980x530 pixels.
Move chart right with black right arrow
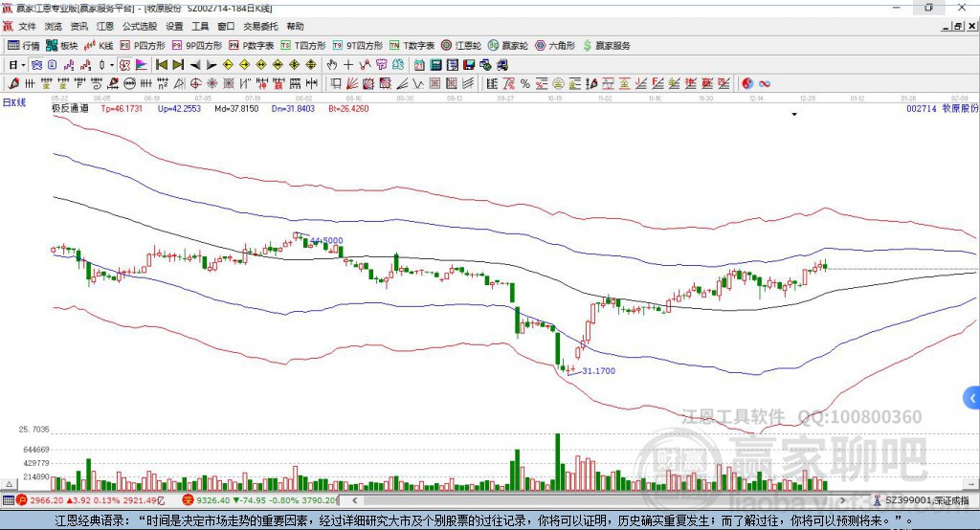tap(212, 65)
